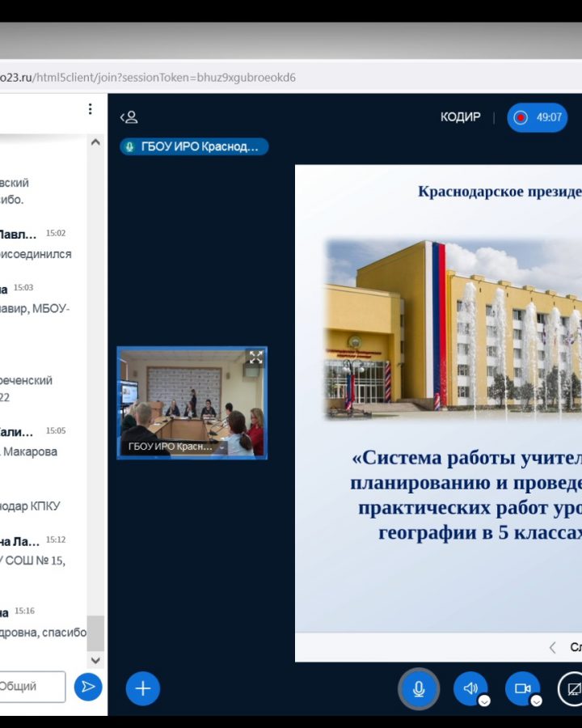Click the speaker audio button
Screen dimensions: 582x728
pos(470,688)
